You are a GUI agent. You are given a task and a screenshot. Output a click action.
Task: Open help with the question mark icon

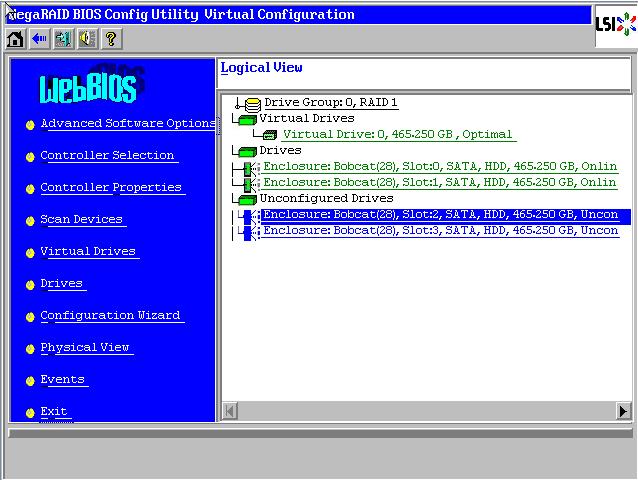pyautogui.click(x=111, y=39)
